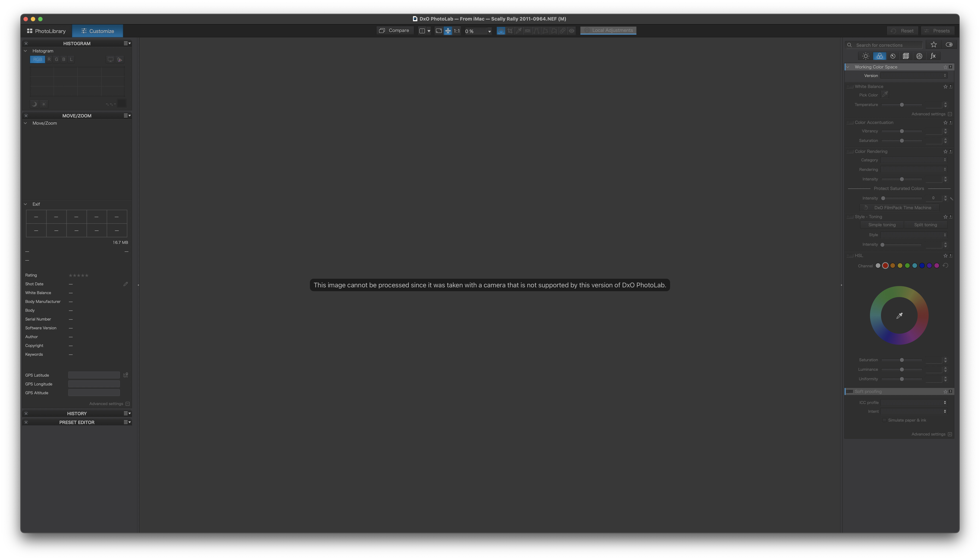
Task: Collapse the Working Color Space section
Action: (848, 67)
